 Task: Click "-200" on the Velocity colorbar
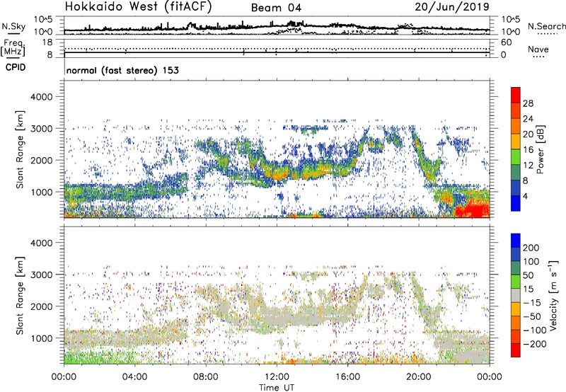pyautogui.click(x=534, y=344)
